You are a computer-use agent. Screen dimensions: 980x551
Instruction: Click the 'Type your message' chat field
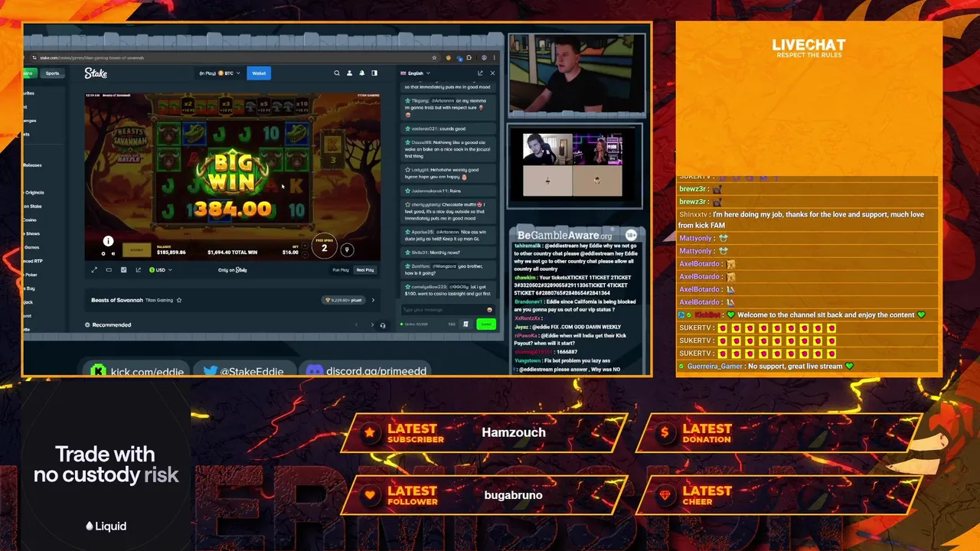coord(448,310)
